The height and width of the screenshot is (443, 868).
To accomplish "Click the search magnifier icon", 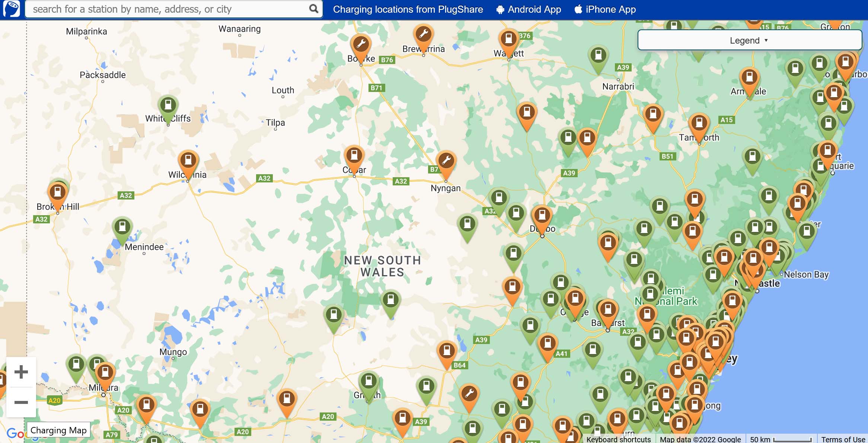I will coord(314,9).
